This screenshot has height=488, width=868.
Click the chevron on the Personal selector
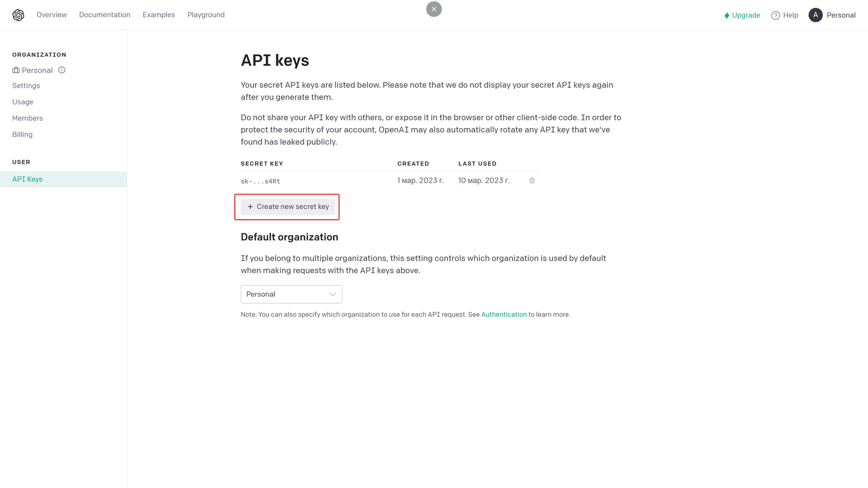coord(333,294)
